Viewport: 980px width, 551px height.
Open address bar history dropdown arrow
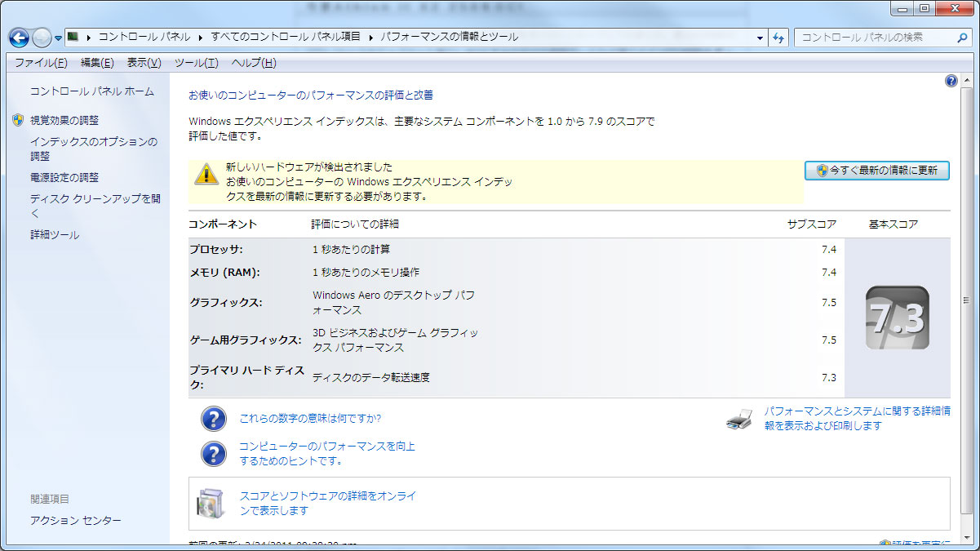point(760,38)
